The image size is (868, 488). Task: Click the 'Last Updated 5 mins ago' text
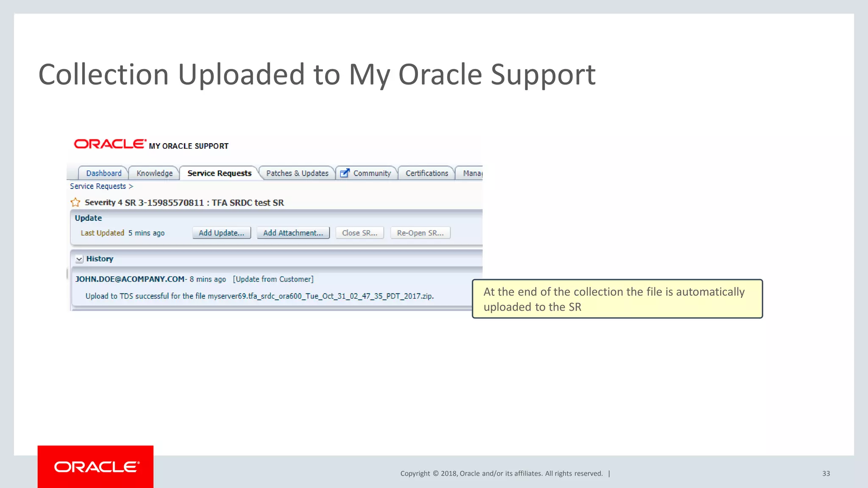click(x=122, y=233)
